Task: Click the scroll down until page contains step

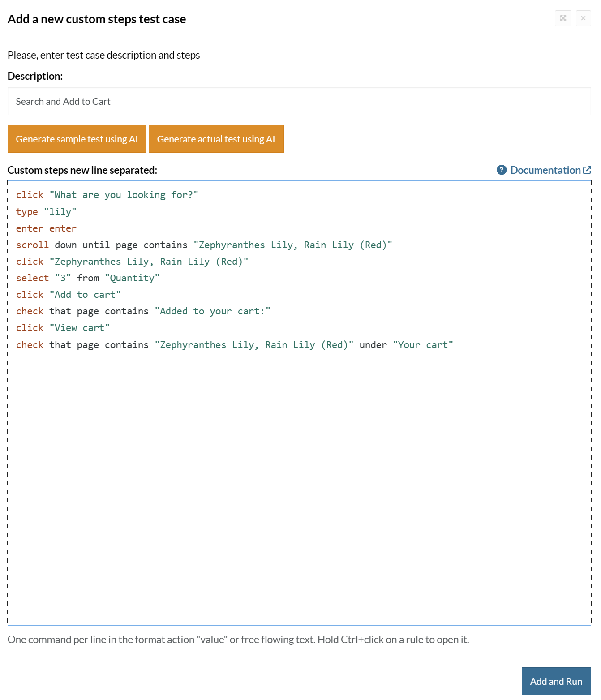Action: [204, 245]
